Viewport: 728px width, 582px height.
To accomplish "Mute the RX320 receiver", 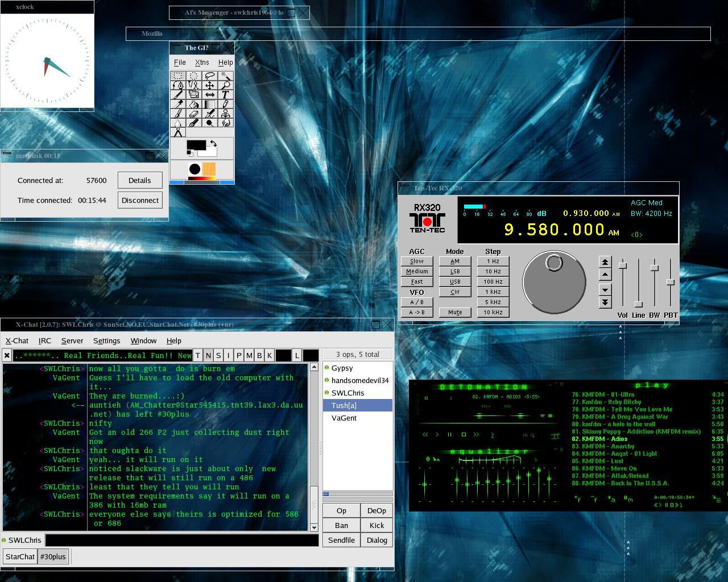I will tap(455, 312).
